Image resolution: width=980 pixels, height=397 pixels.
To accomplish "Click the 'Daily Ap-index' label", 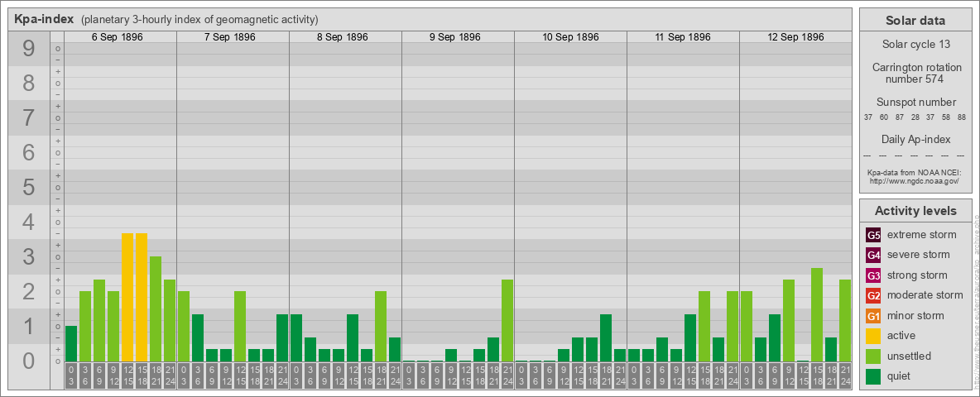I will point(915,139).
